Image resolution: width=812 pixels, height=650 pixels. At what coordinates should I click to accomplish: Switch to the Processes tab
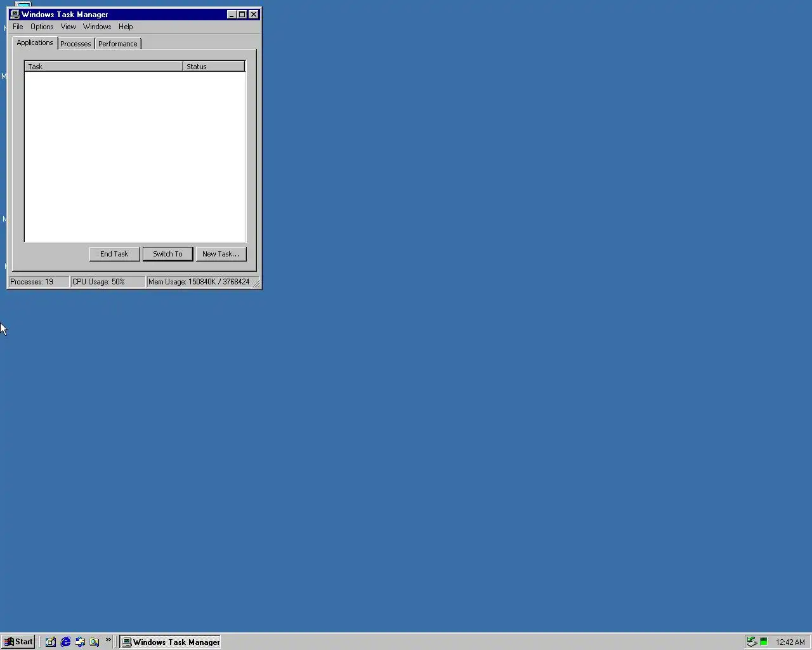pyautogui.click(x=75, y=44)
